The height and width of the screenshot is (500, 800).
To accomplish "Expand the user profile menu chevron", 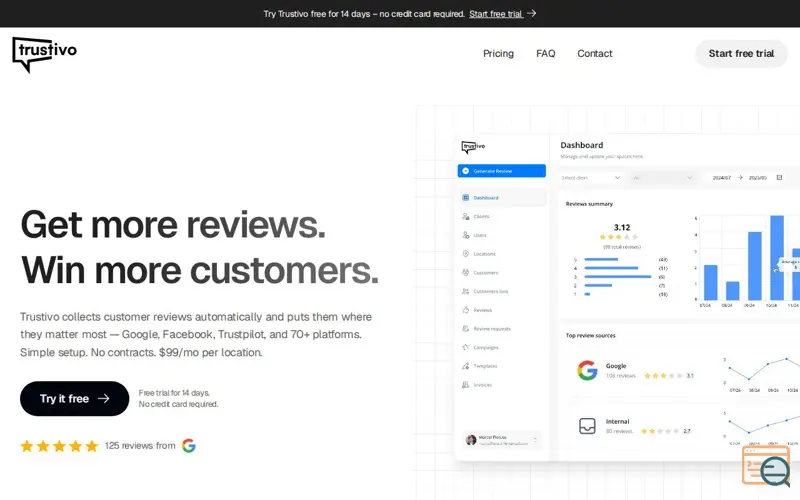I will 535,440.
